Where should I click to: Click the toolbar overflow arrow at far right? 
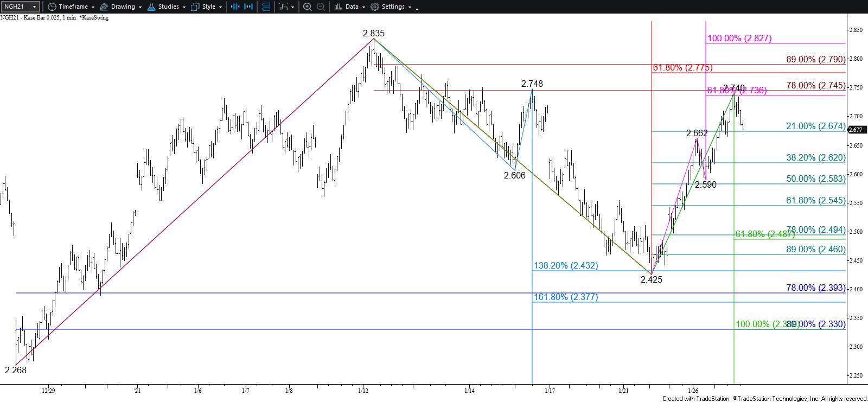[x=417, y=8]
